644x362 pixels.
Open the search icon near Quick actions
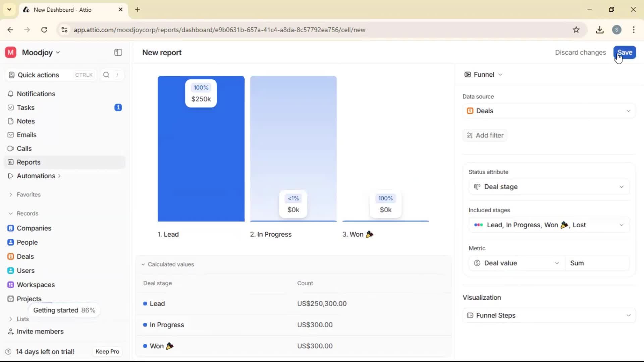coord(106,75)
